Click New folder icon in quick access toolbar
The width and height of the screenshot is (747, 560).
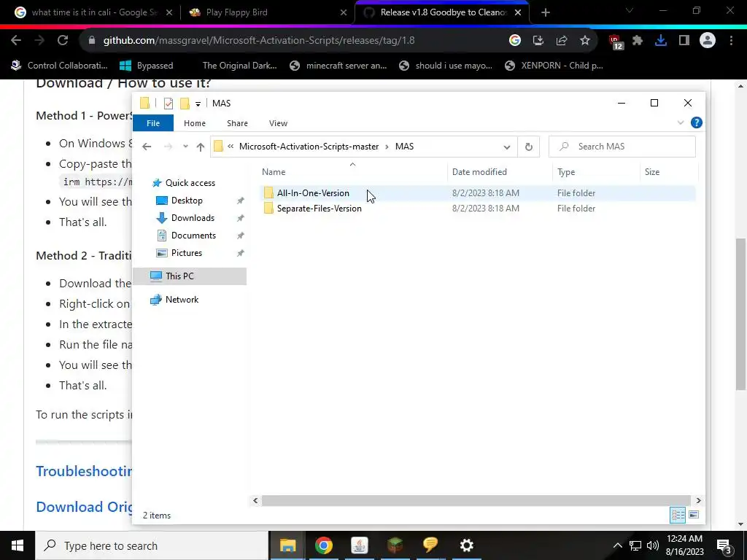point(185,104)
